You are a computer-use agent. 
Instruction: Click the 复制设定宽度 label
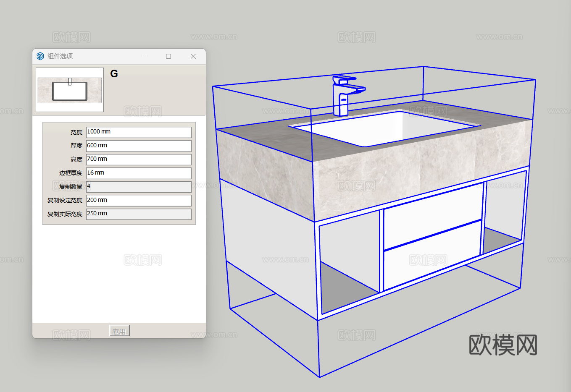(65, 200)
